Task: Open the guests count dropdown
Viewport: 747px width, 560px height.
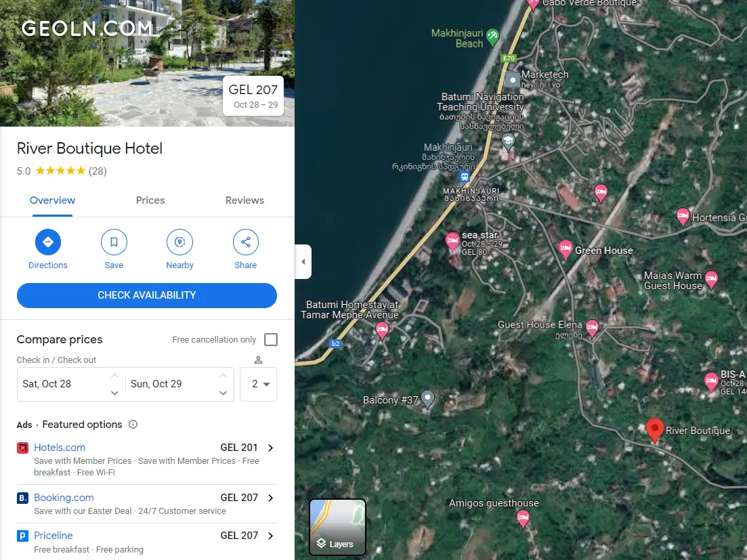Action: point(258,384)
